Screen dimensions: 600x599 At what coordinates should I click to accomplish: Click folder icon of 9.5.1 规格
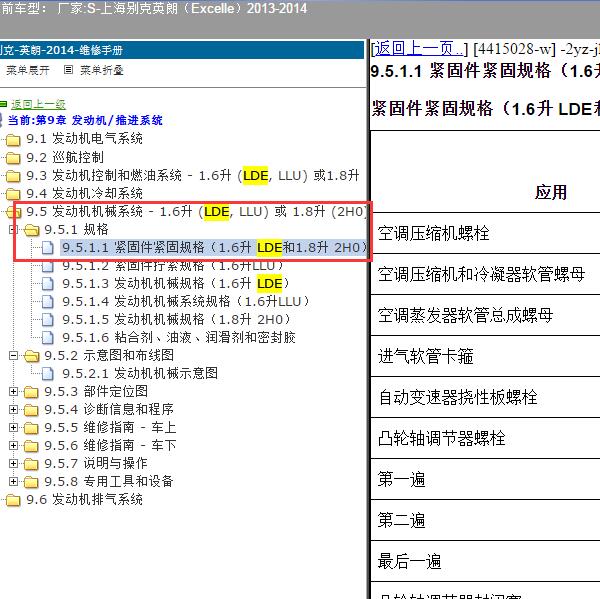(x=31, y=230)
